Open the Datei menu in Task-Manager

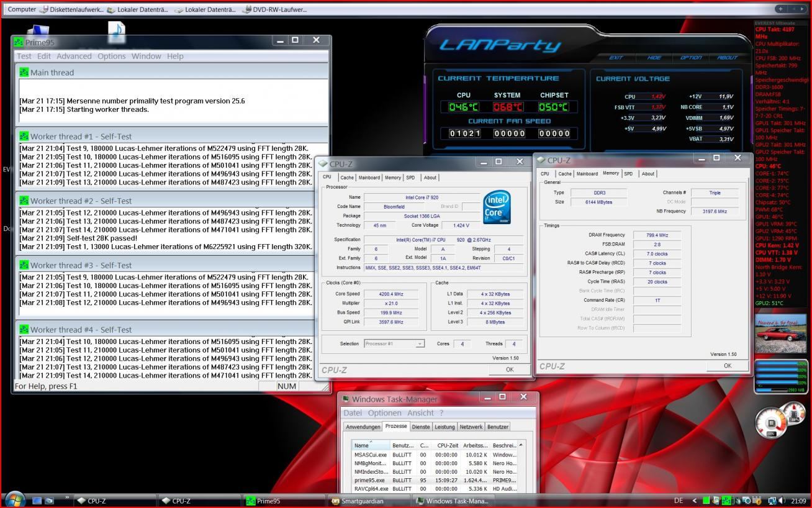(x=353, y=413)
